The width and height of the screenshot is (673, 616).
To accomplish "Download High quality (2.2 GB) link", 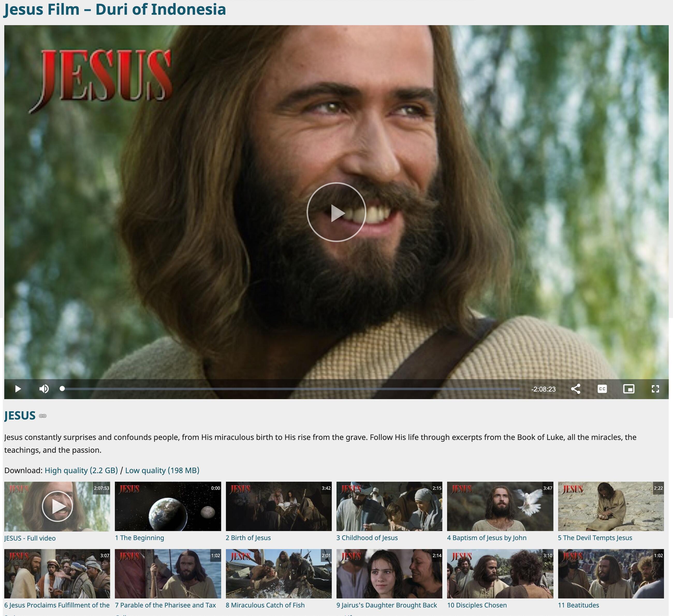I will tap(81, 471).
